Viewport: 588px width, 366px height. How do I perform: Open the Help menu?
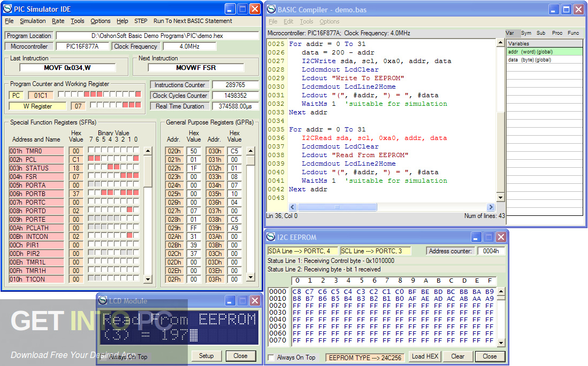pyautogui.click(x=122, y=21)
